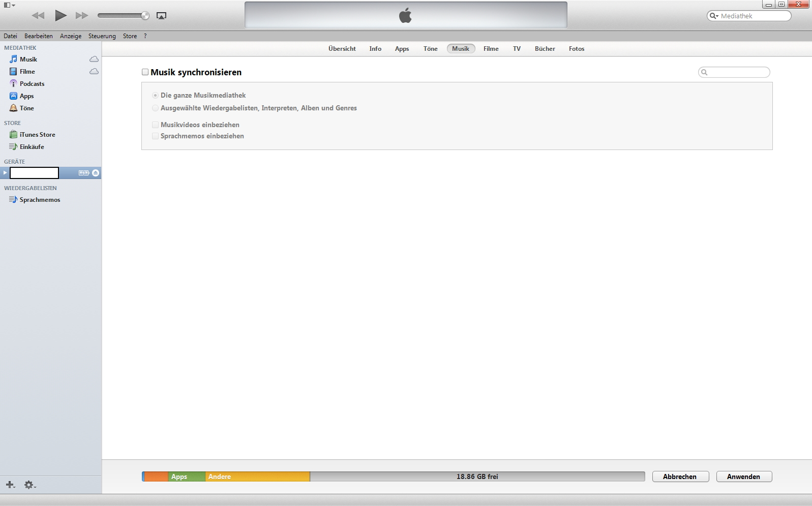Open Podcasts in the sidebar library
This screenshot has height=506, width=812.
point(32,84)
